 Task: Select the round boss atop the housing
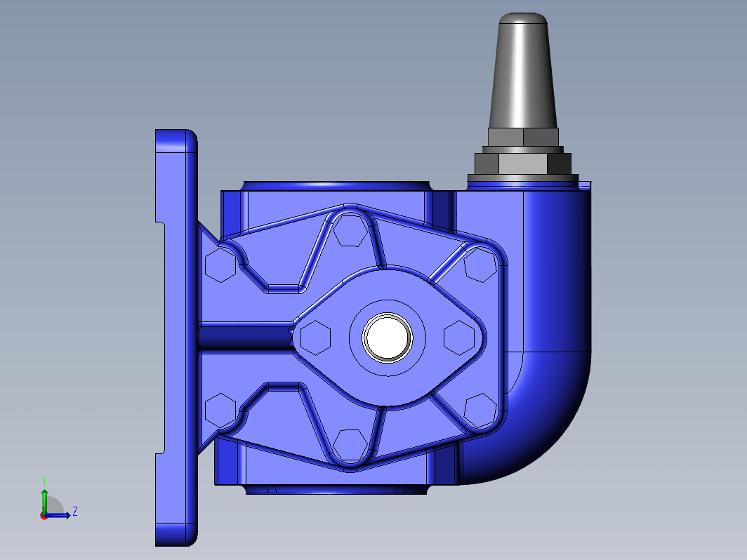[337, 186]
